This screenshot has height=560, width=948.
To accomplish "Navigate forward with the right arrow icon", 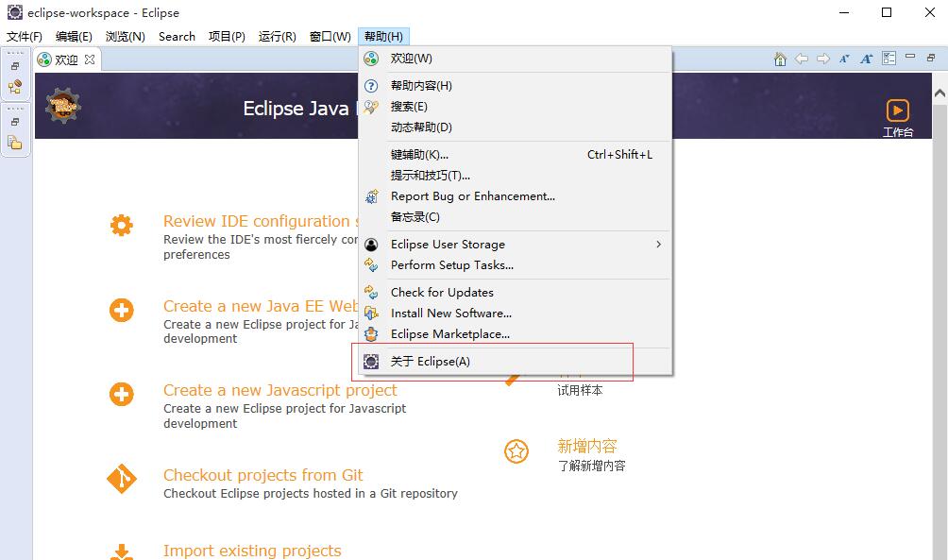I will coord(822,59).
